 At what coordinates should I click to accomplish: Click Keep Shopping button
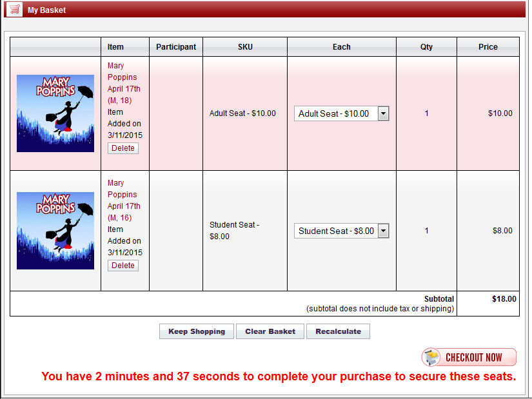coord(197,331)
